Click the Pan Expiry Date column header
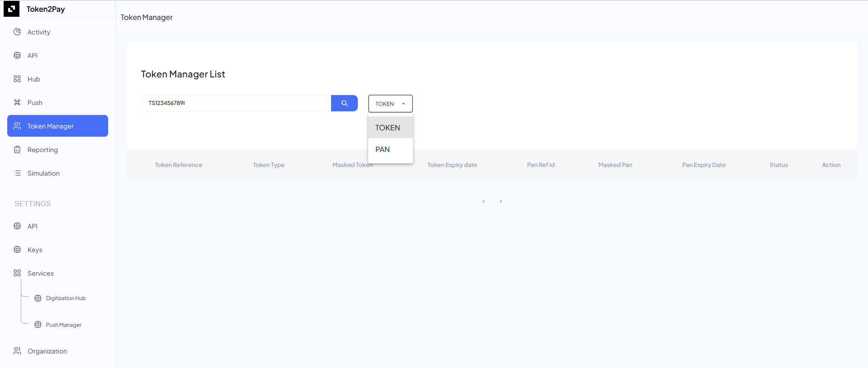The width and height of the screenshot is (868, 368). pyautogui.click(x=704, y=165)
